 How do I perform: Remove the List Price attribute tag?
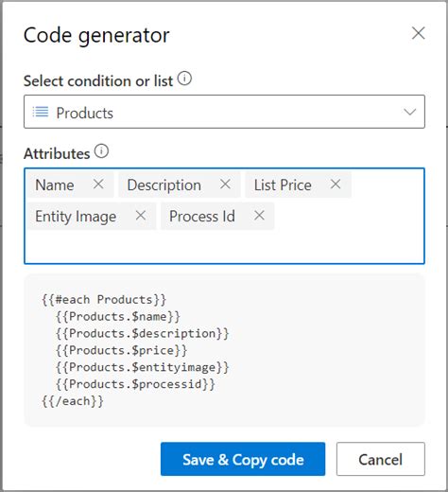tap(336, 184)
